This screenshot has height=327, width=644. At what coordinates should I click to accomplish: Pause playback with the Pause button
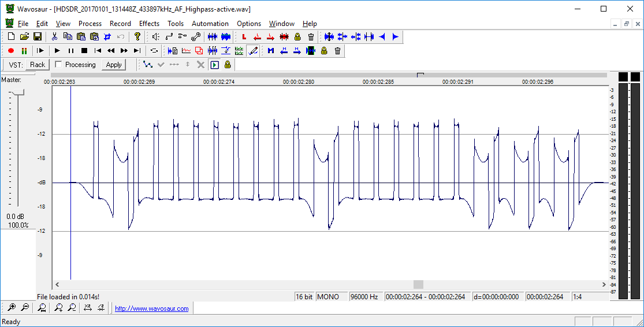tap(70, 50)
